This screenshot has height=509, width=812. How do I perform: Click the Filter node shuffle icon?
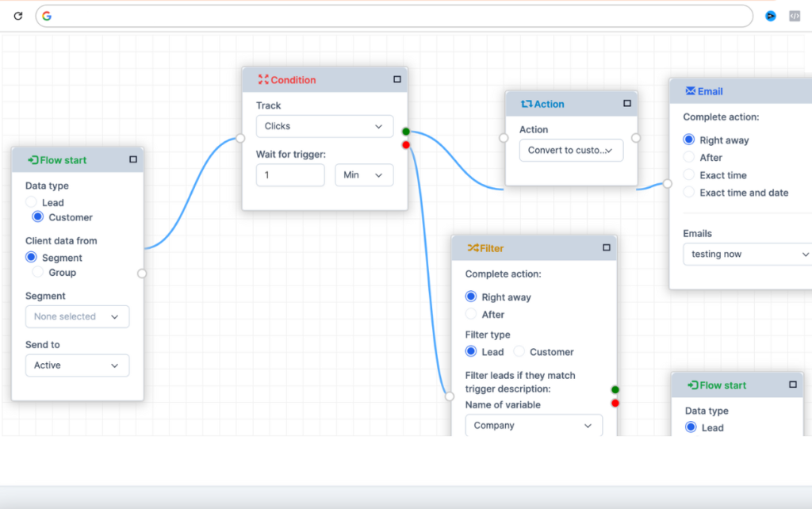click(x=473, y=248)
